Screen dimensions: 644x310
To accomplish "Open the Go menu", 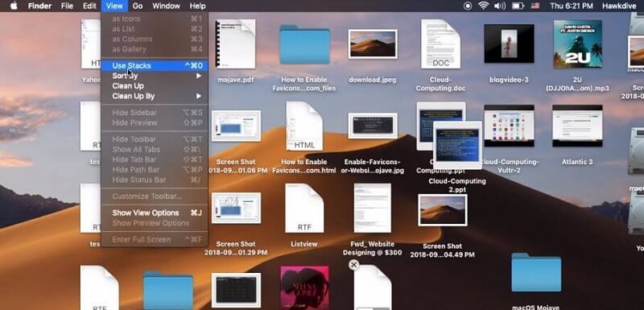I will tap(138, 6).
